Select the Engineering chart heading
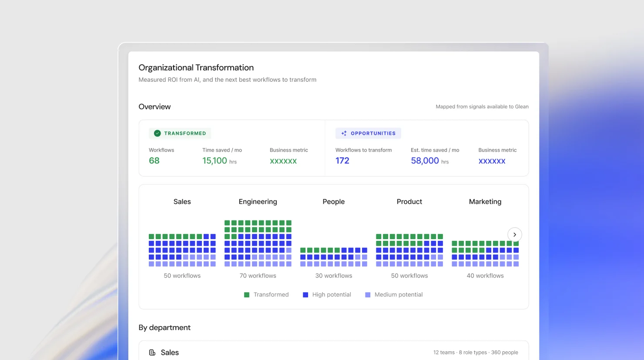The image size is (644, 360). (258, 202)
